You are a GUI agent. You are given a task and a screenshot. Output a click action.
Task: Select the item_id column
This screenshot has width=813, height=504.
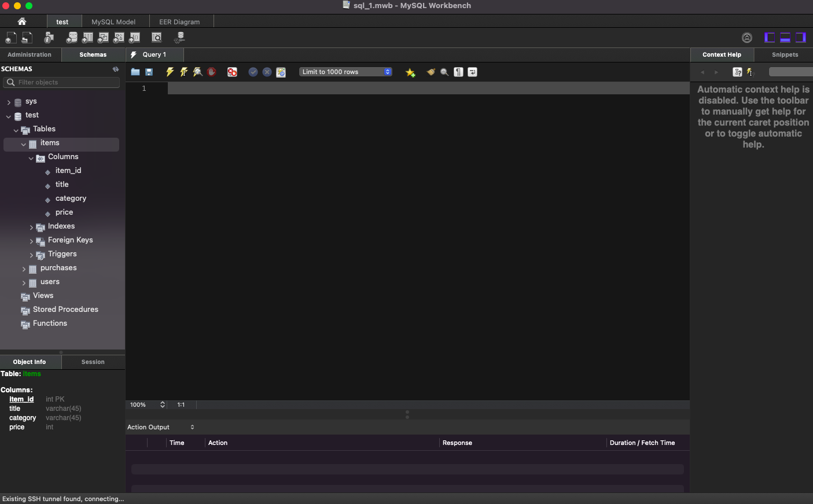point(68,171)
